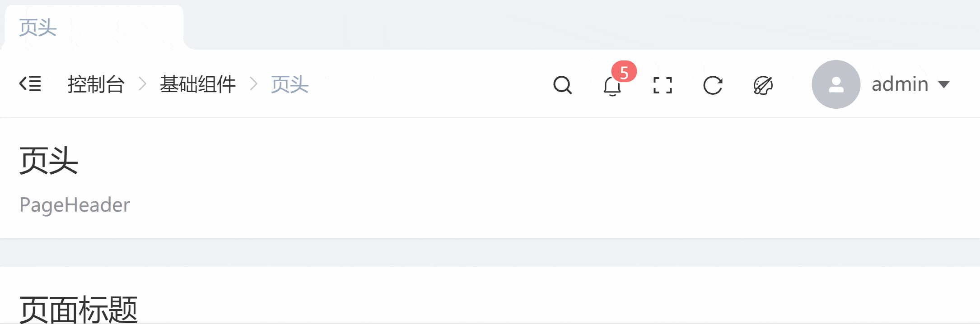This screenshot has height=324, width=980.
Task: Click the PageHeader subtitle text
Action: pos(75,205)
